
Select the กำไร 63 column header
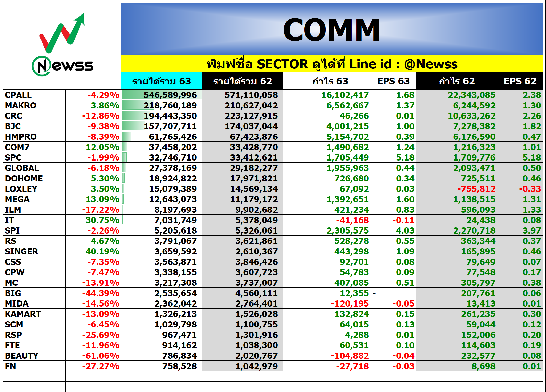coord(330,81)
